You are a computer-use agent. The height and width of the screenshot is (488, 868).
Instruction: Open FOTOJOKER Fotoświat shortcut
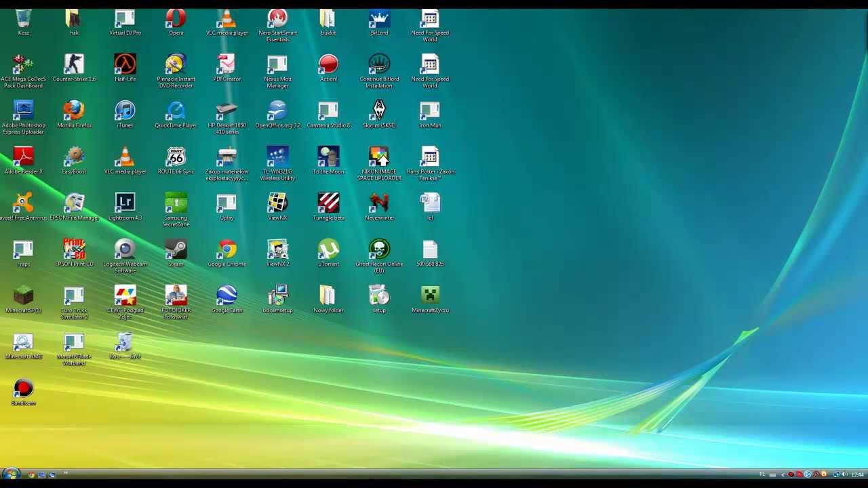click(x=176, y=303)
